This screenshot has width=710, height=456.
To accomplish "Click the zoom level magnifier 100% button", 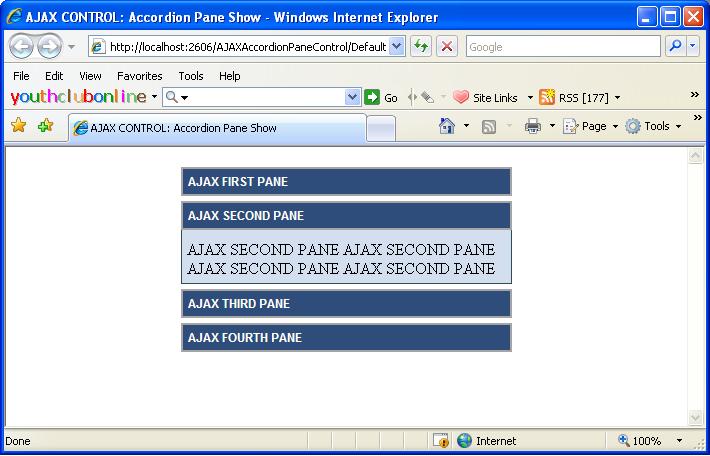I will [x=640, y=441].
